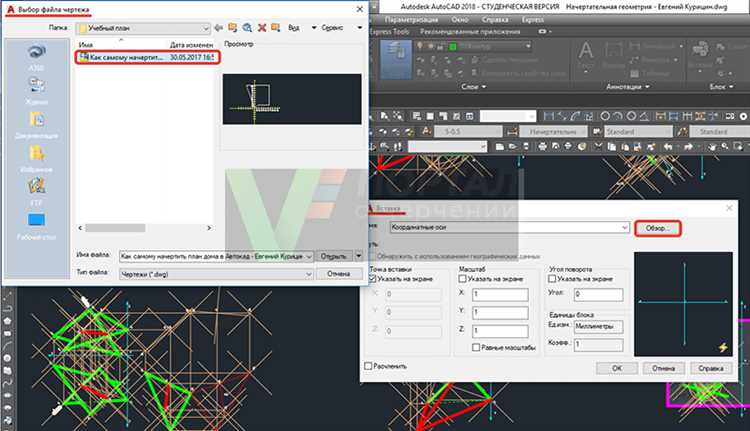This screenshot has width=750, height=431.
Task: Click the large text tool icon in Аннотации panel
Action: [x=586, y=50]
